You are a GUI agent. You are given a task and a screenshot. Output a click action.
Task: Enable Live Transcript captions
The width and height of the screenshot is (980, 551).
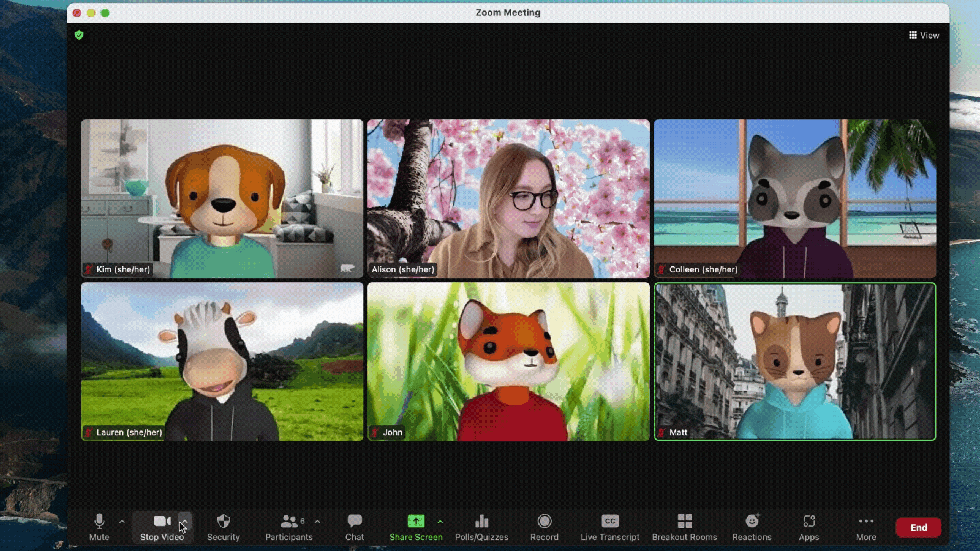point(609,527)
